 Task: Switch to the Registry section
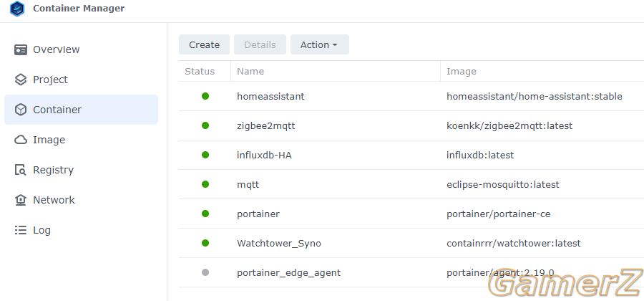coord(81,170)
